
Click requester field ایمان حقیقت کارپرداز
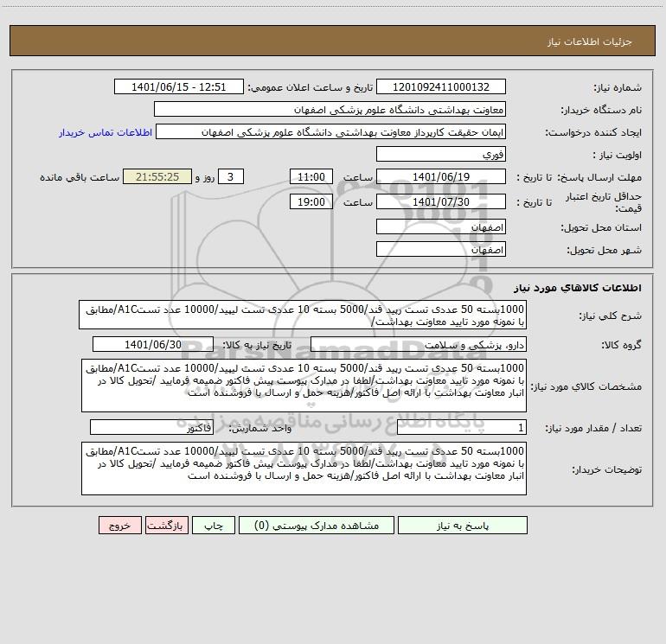[331, 132]
